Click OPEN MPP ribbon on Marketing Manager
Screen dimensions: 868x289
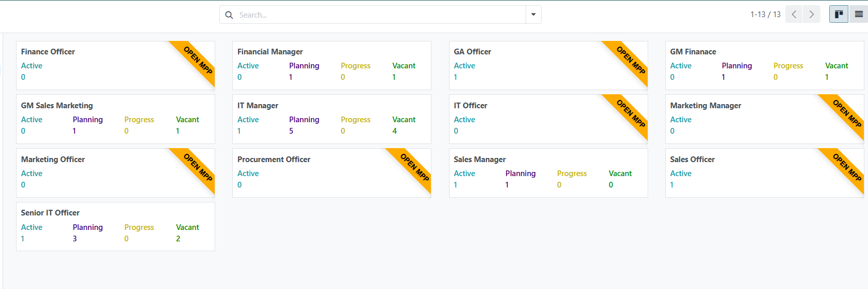(x=847, y=114)
